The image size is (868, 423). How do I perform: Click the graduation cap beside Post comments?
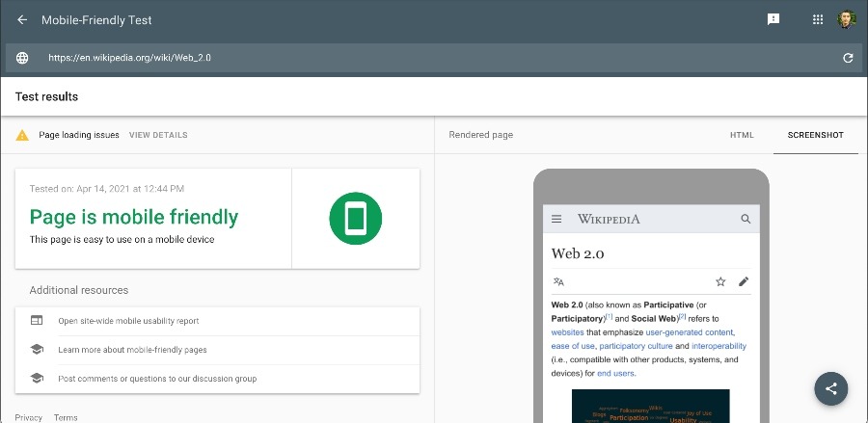pyautogui.click(x=37, y=379)
